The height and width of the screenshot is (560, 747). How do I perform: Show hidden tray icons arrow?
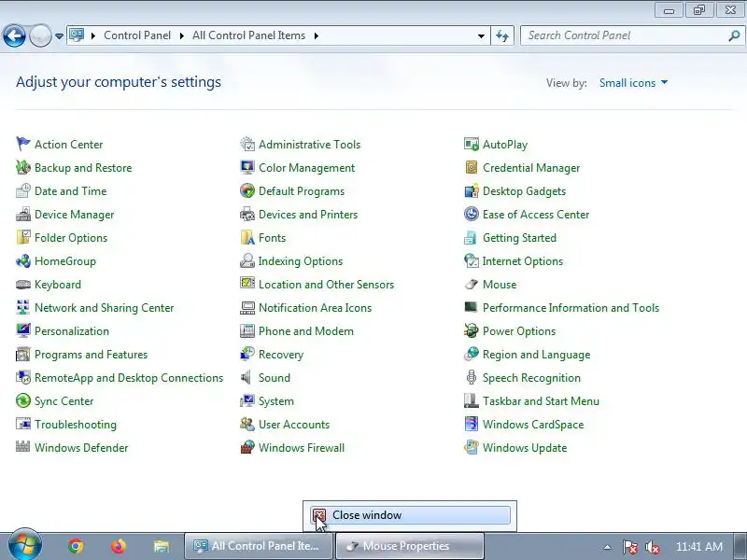pos(607,547)
